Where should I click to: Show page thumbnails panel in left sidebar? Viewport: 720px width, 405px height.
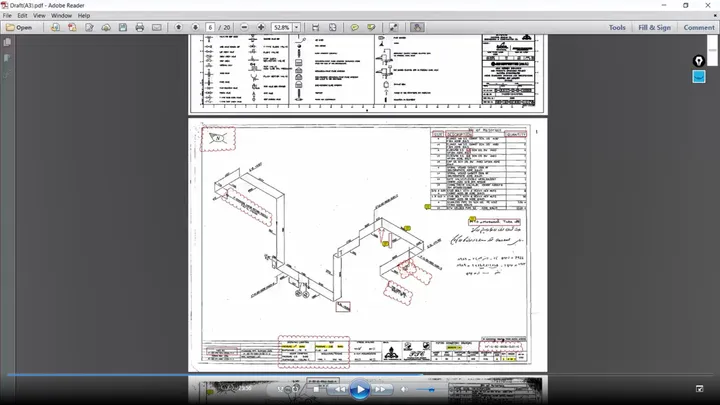coord(7,42)
